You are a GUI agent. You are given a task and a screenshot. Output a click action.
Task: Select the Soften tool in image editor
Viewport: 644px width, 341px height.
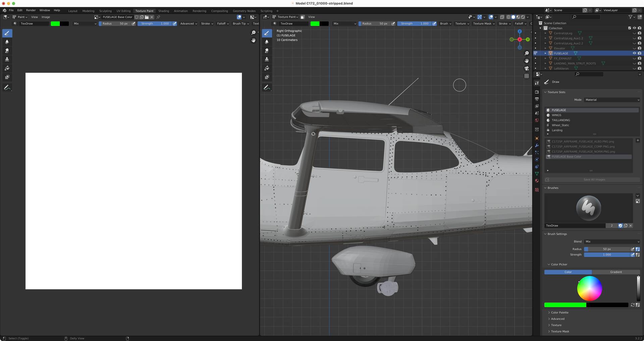pyautogui.click(x=7, y=42)
